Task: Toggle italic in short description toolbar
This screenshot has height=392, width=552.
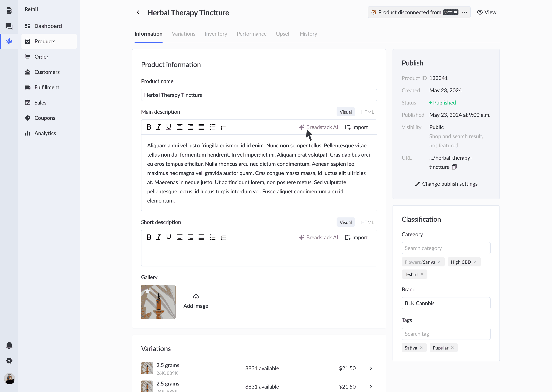Action: point(159,237)
